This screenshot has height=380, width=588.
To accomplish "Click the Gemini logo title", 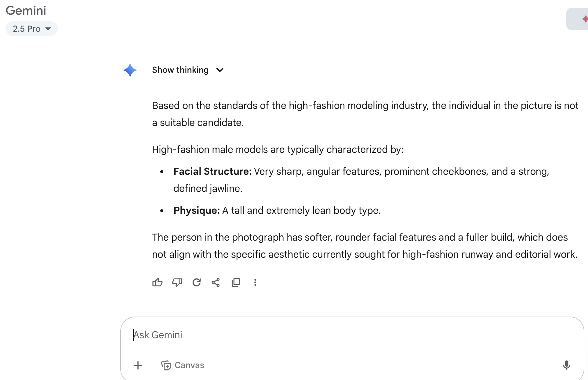I will coord(26,10).
